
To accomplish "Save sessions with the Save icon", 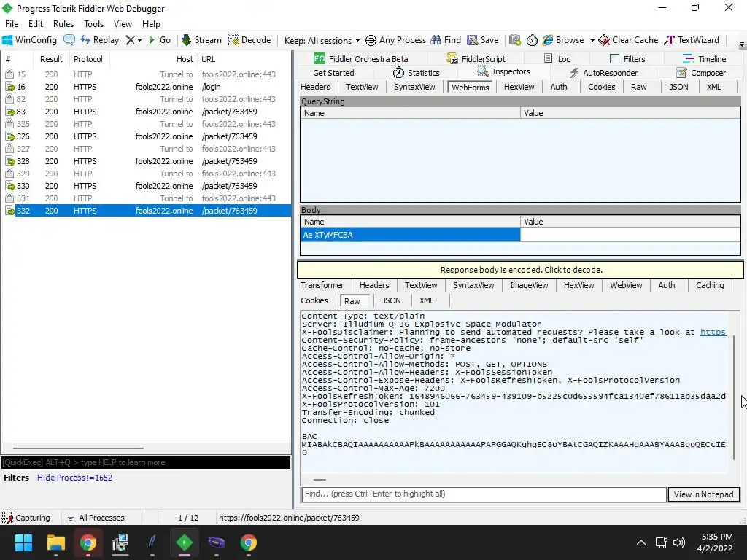I will pyautogui.click(x=483, y=40).
